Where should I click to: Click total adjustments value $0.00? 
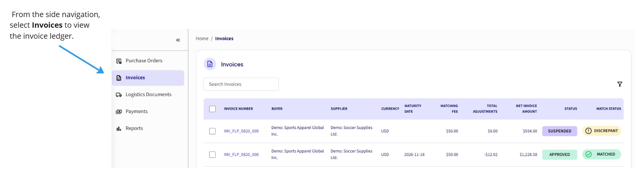(492, 131)
